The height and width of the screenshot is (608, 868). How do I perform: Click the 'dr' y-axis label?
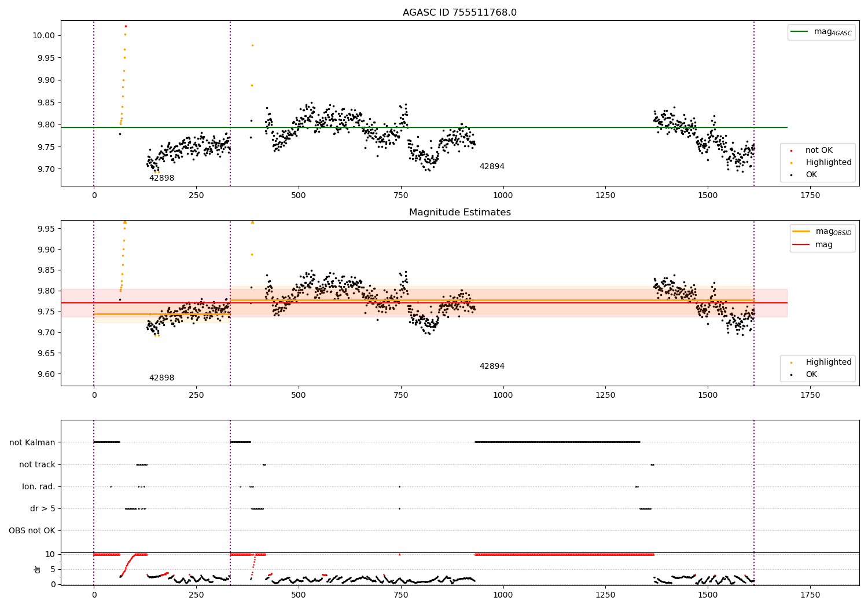[38, 569]
